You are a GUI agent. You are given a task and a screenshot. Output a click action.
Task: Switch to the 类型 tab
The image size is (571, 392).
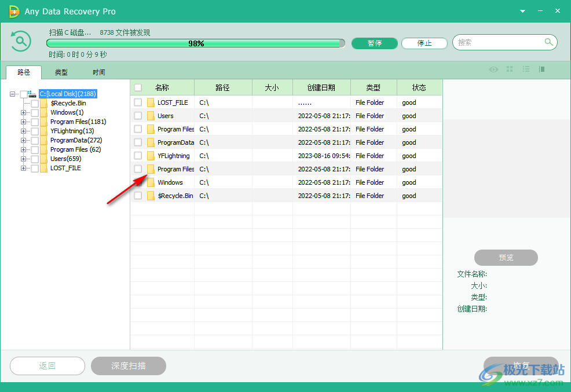pos(61,72)
